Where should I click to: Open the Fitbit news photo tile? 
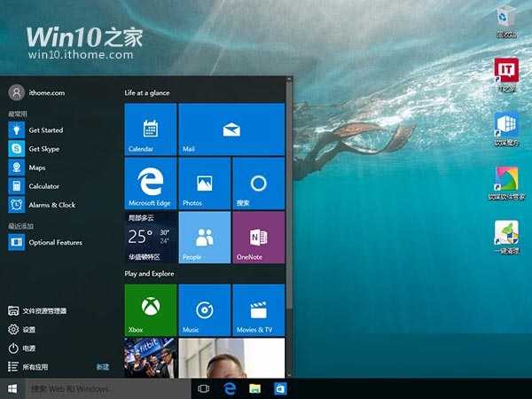(x=151, y=358)
